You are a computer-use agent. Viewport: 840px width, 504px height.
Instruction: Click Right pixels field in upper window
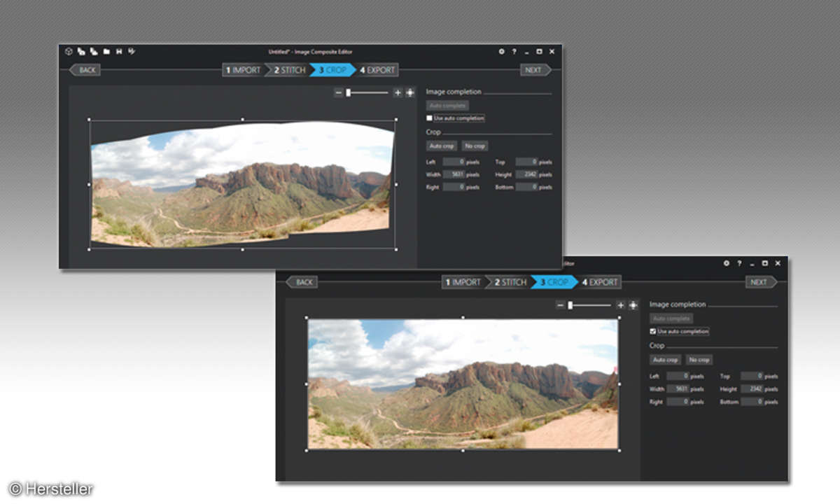(x=454, y=187)
